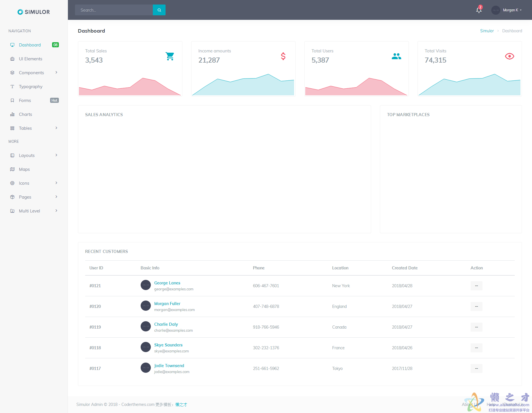Screen dimensions: 532x413
Task: Open the notifications bell
Action: click(479, 10)
